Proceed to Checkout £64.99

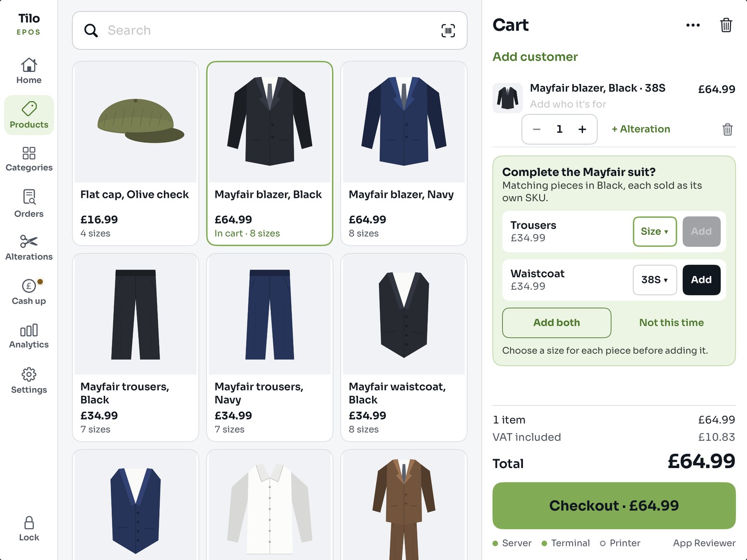pos(614,506)
